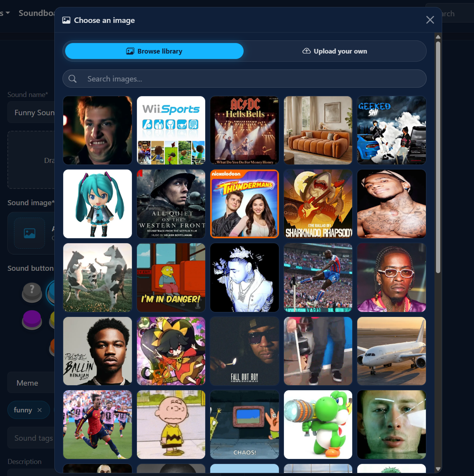Select the man with red glasses image
This screenshot has width=474, height=476.
tap(392, 277)
